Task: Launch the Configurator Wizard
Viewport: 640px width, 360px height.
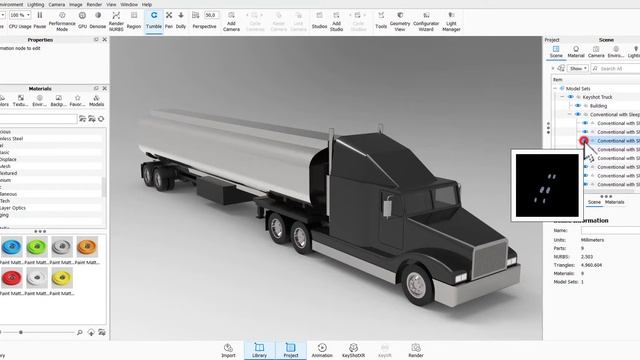Action: coord(426,21)
